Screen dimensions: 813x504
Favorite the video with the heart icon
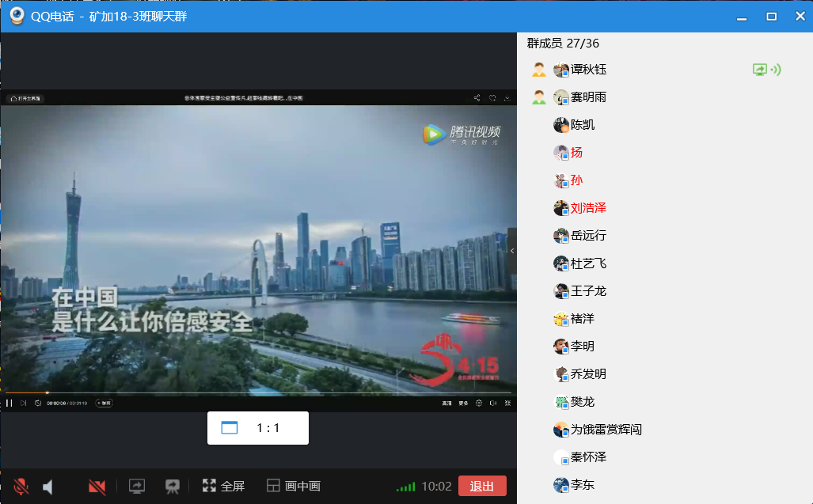tap(492, 98)
